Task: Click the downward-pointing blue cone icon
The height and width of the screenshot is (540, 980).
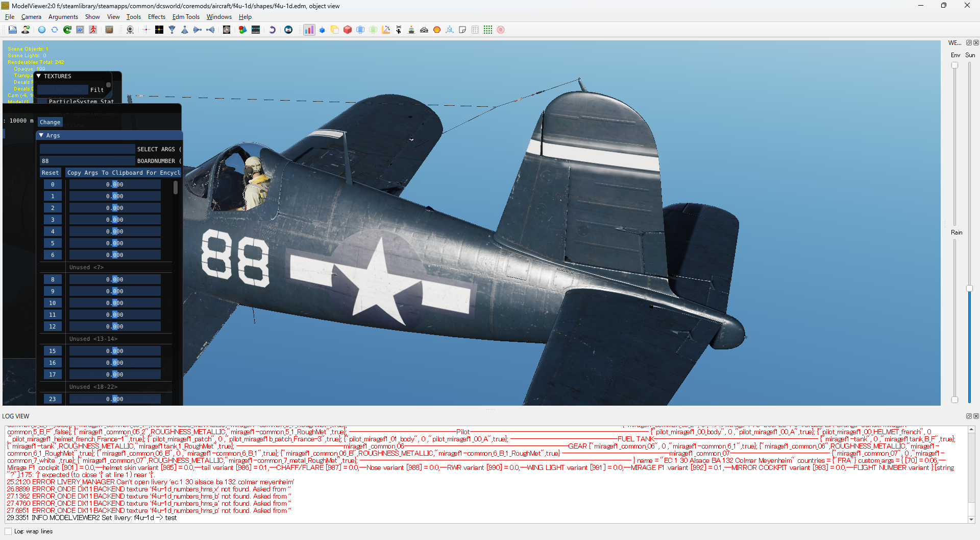Action: tap(172, 30)
